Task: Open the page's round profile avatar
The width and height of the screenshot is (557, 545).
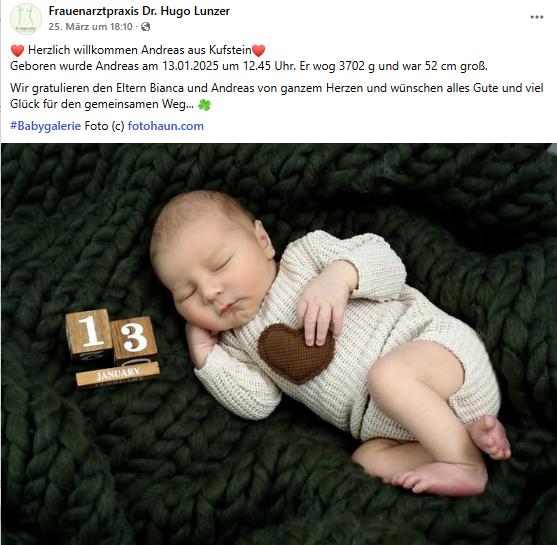Action: click(26, 19)
